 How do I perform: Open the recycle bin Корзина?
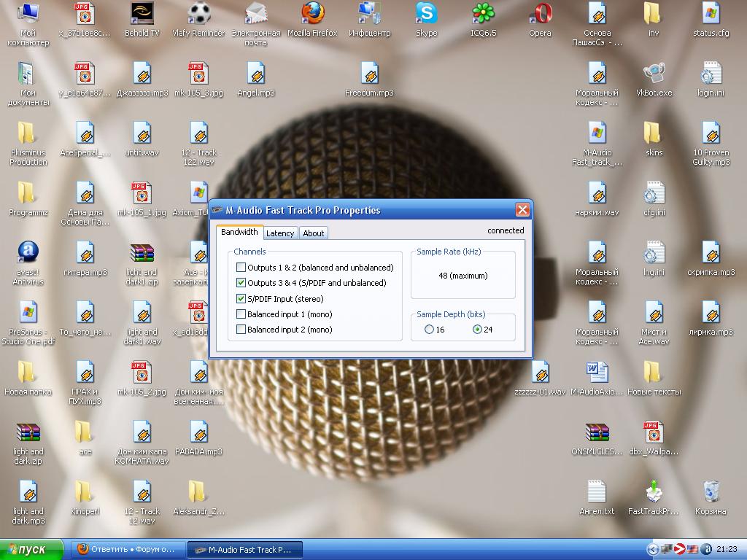tap(711, 492)
